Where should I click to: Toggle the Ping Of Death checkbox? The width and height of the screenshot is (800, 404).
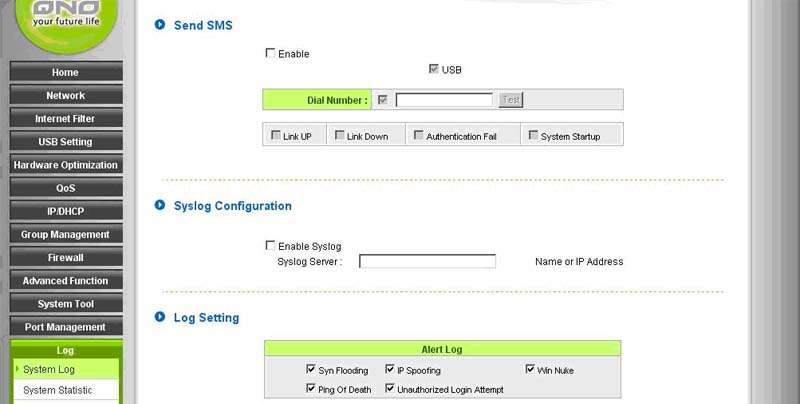[311, 386]
